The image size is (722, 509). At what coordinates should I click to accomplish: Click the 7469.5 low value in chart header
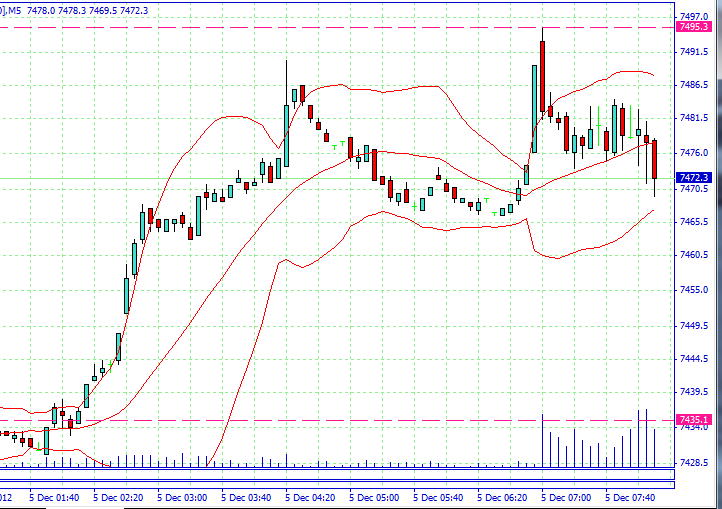[x=103, y=10]
